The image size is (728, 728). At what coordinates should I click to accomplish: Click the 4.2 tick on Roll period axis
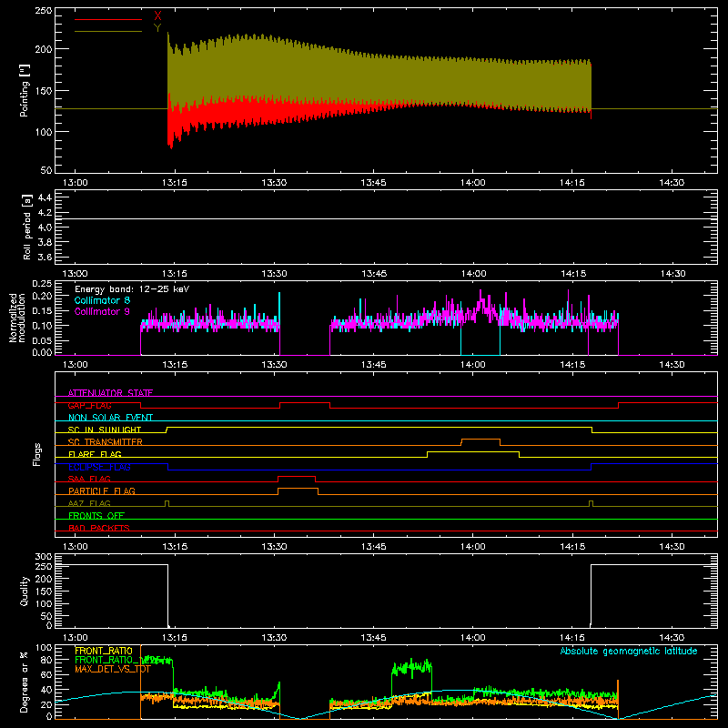(45, 213)
